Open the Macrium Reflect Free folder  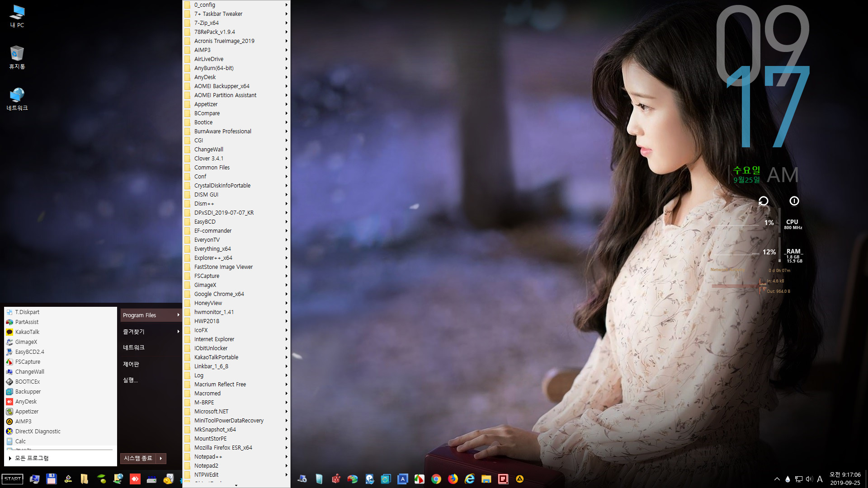pyautogui.click(x=236, y=385)
